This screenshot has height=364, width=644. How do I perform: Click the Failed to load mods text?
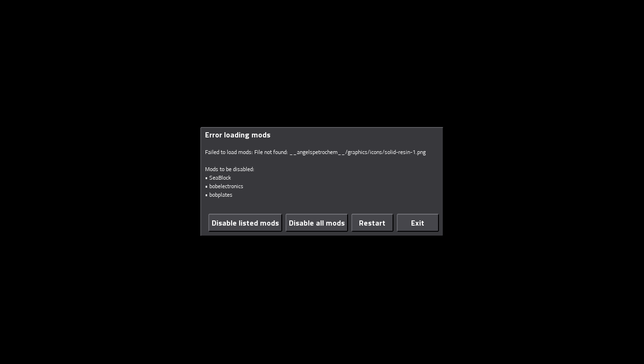[x=229, y=152]
